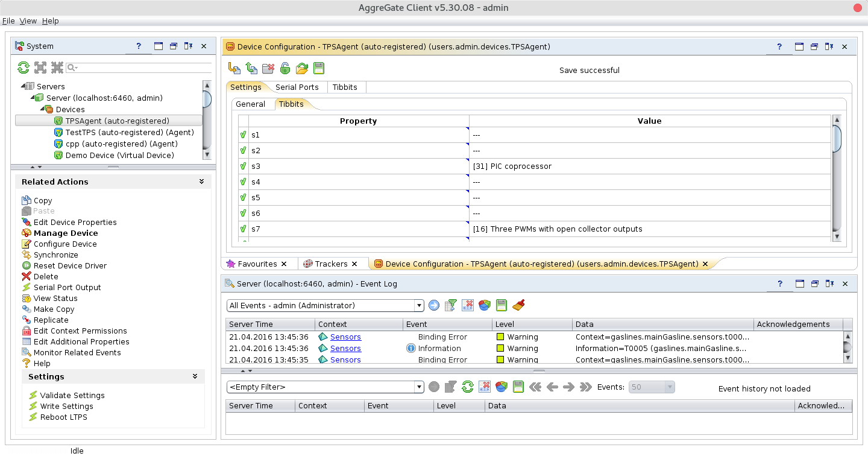868x456 pixels.
Task: Open the View menu
Action: pos(28,21)
